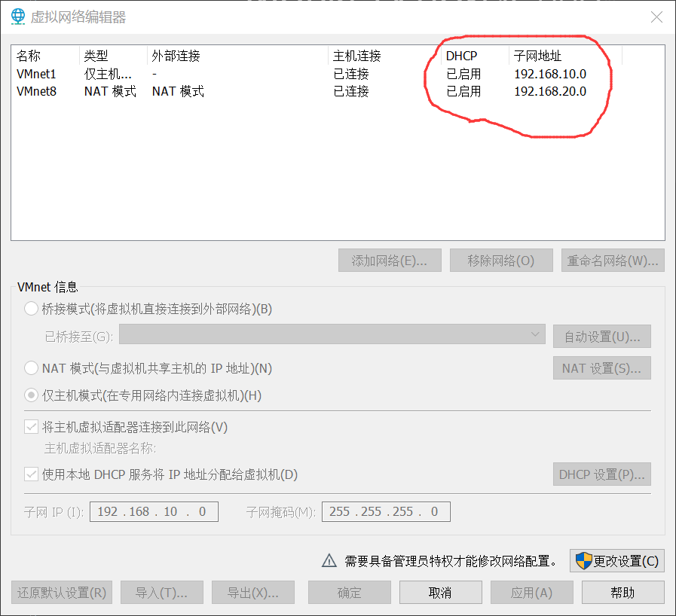The image size is (676, 616).
Task: Click the Host Connection (主机连接) column header
Action: 384,56
